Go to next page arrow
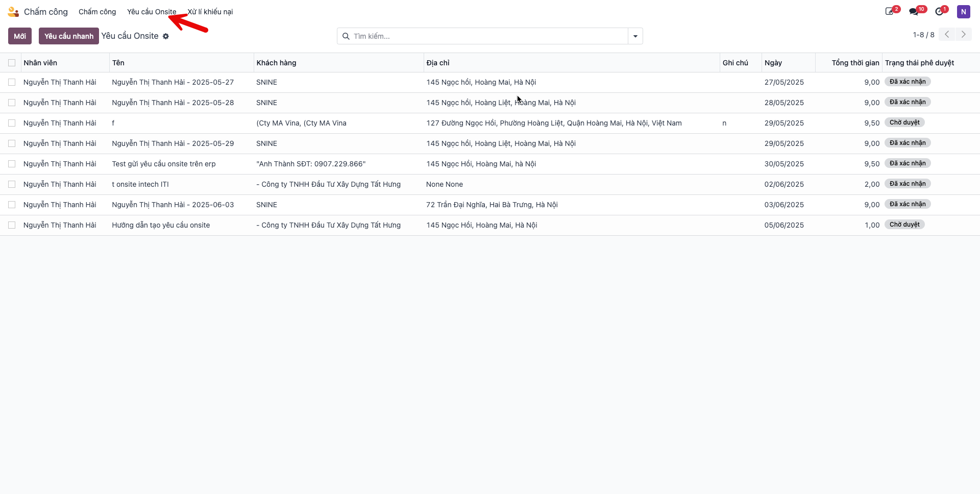 tap(964, 34)
